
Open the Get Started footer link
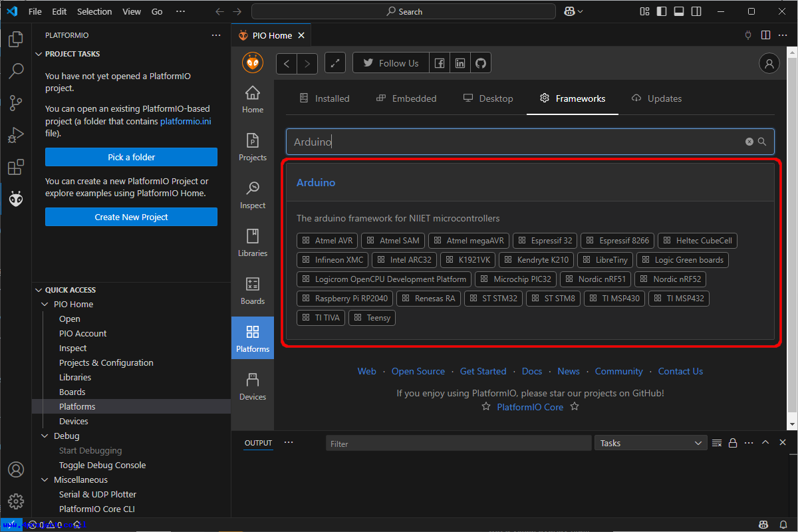[x=483, y=371]
